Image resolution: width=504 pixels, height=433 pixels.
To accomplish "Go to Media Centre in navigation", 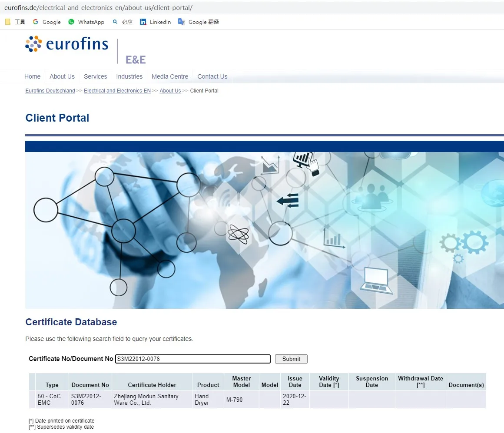I will point(170,76).
